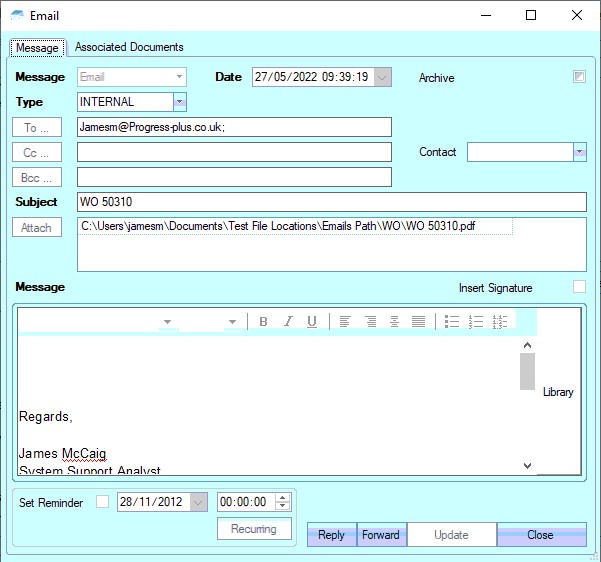The height and width of the screenshot is (562, 601).
Task: Open the reminder date picker dropdown
Action: coord(198,502)
